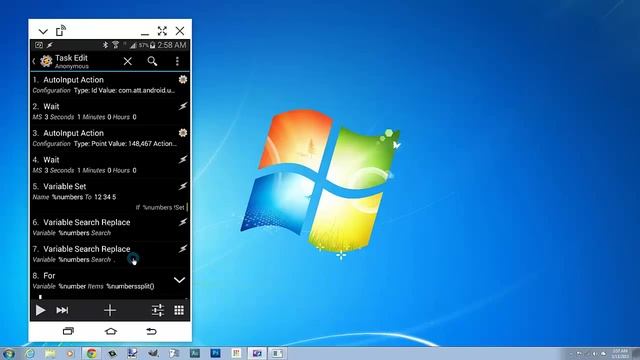The height and width of the screenshot is (360, 640).
Task: Run the task with the play button
Action: coord(40,310)
